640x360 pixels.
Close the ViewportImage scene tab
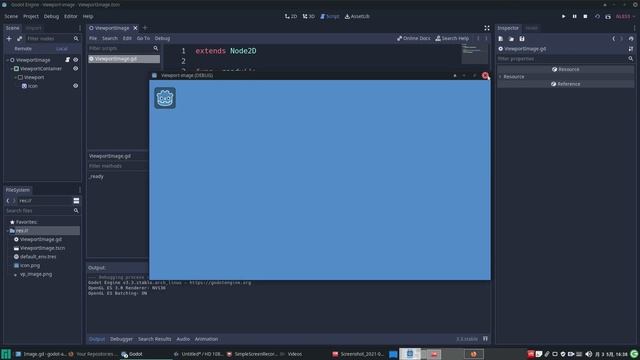[x=135, y=28]
